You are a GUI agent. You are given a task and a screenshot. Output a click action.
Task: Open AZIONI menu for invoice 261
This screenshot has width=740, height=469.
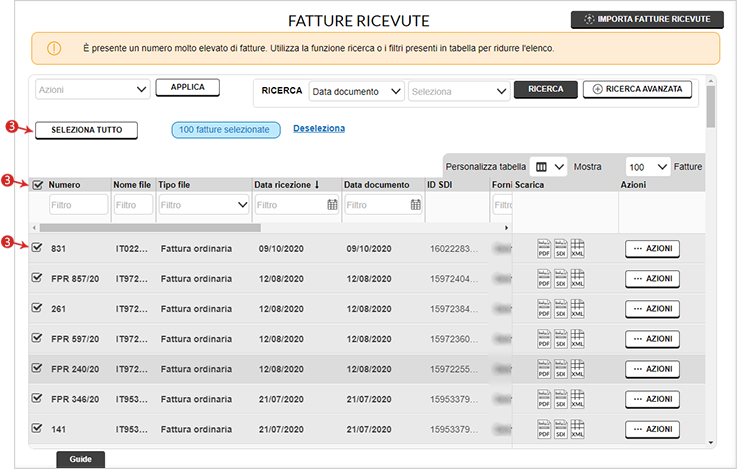pyautogui.click(x=653, y=309)
